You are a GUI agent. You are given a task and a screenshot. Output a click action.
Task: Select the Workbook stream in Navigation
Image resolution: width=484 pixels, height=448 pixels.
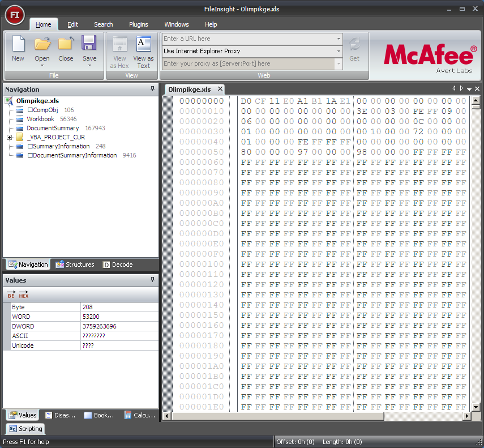click(40, 119)
